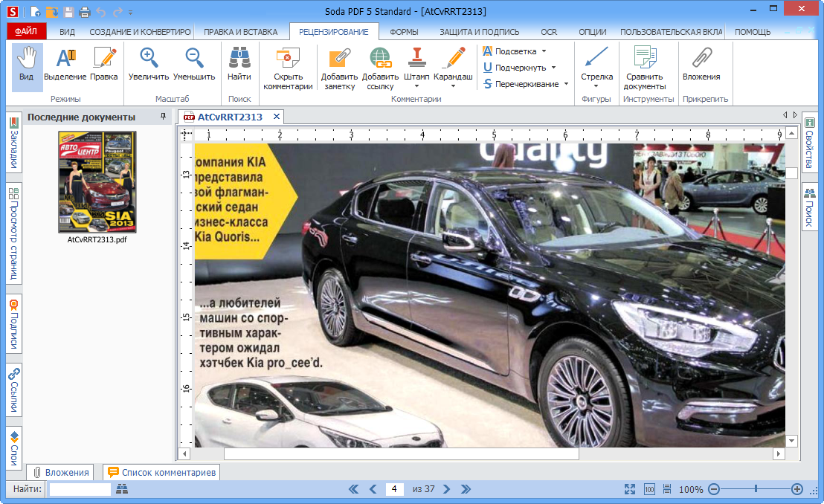Open Свойства right side panel

pos(809,143)
